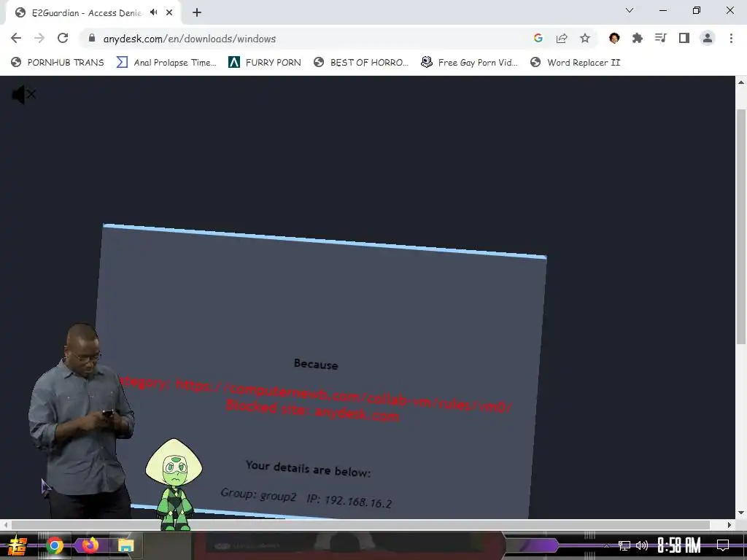Click the 'IP: 192.168.16.2' text

pos(349,500)
